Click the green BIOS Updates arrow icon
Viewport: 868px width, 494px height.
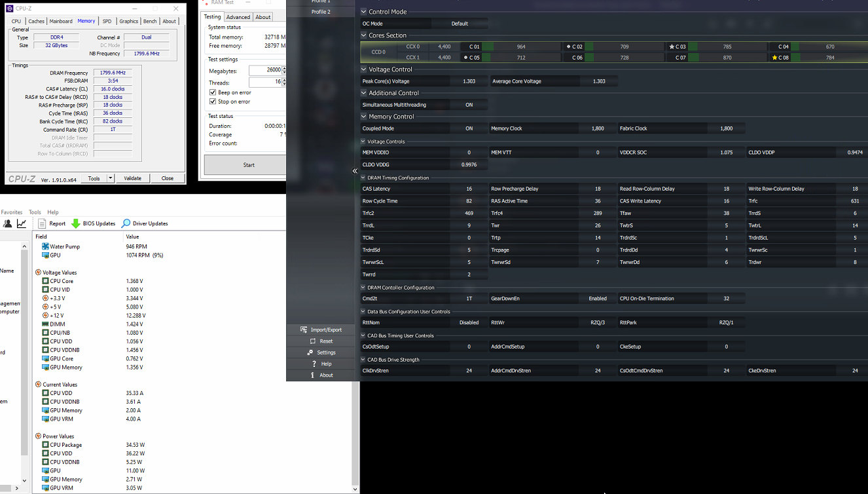tap(76, 223)
